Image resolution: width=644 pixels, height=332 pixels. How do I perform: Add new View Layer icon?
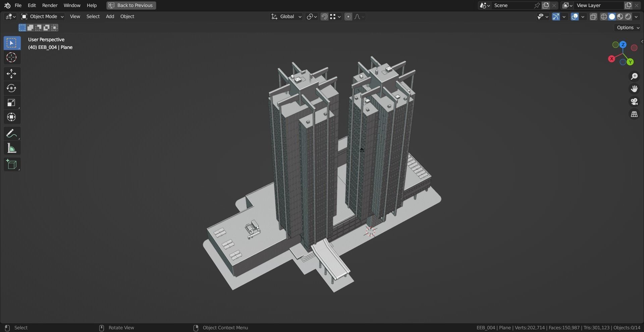[x=628, y=5]
